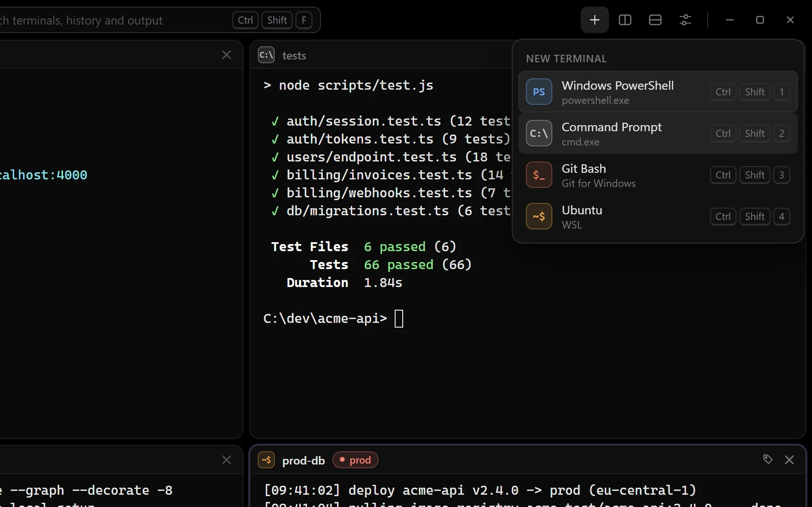Choose Ubuntu WSL from New Terminal menu

click(658, 216)
